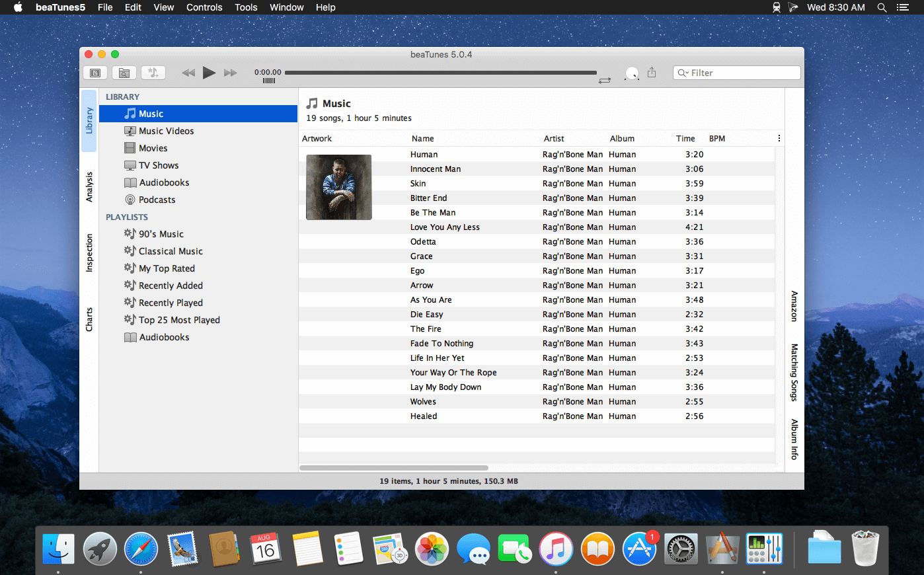Open the Inspection side tab

click(89, 252)
